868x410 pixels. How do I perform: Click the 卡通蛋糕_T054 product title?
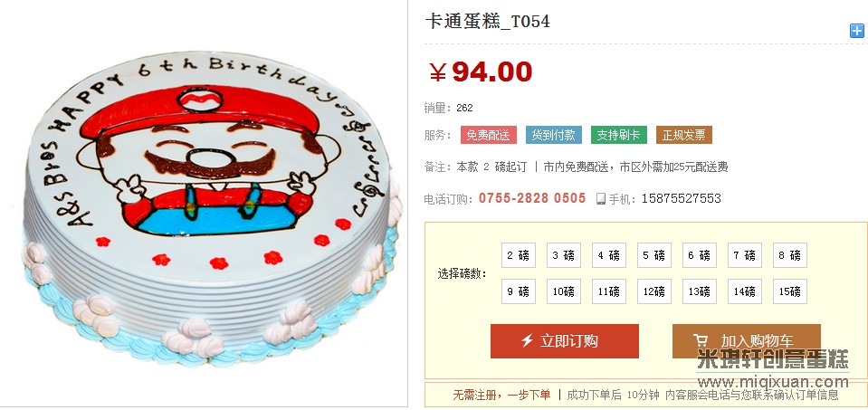487,22
